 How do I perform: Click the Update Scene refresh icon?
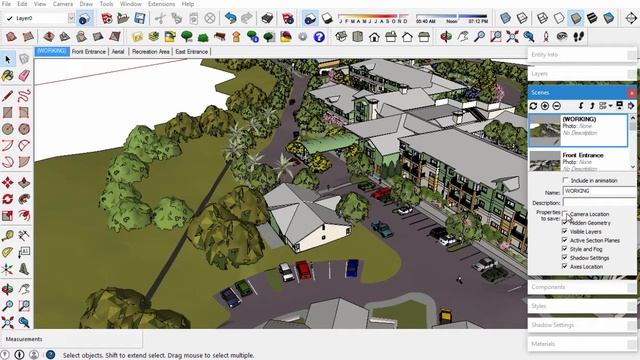point(533,106)
